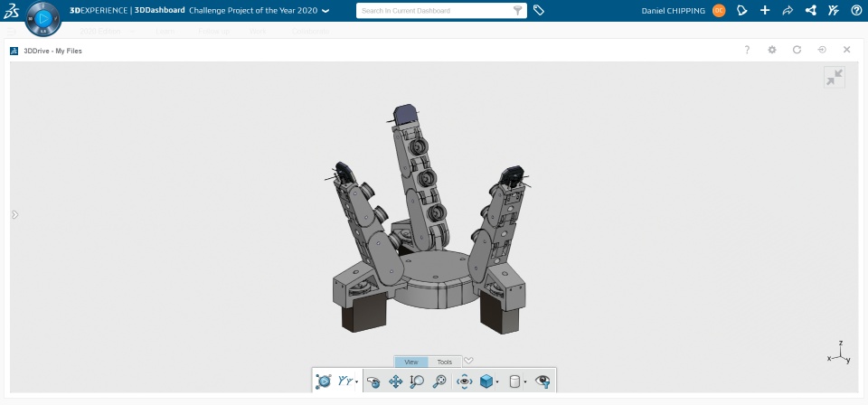Open the social network share icon
868x405 pixels.
(810, 11)
